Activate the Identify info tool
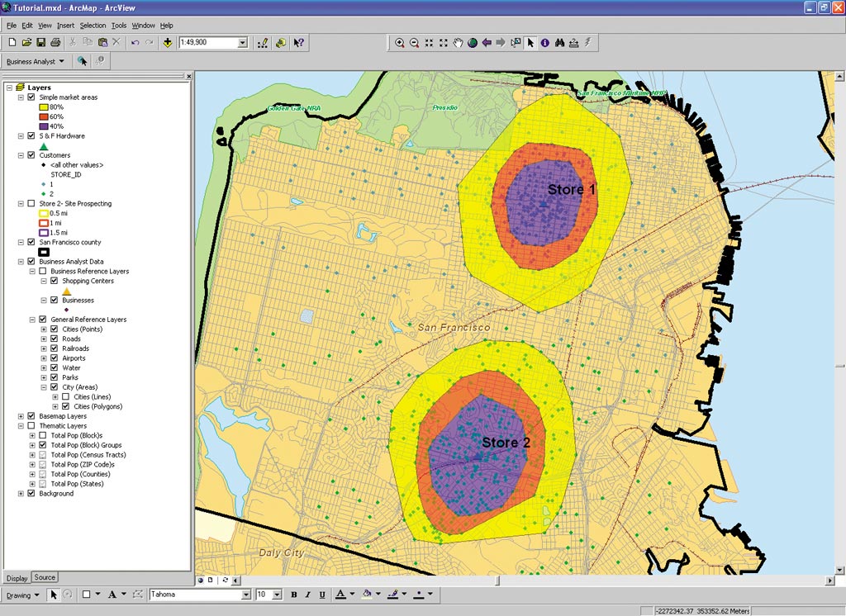 544,43
